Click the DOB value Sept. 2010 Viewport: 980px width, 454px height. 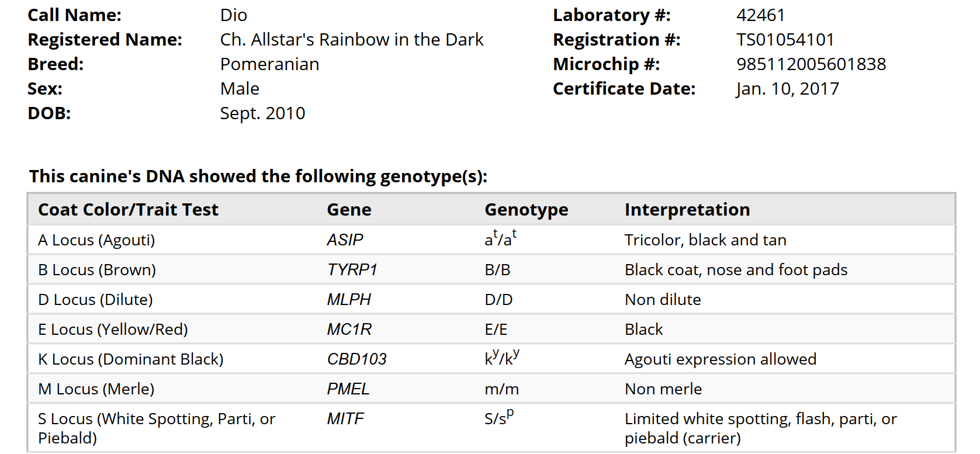[x=262, y=113]
